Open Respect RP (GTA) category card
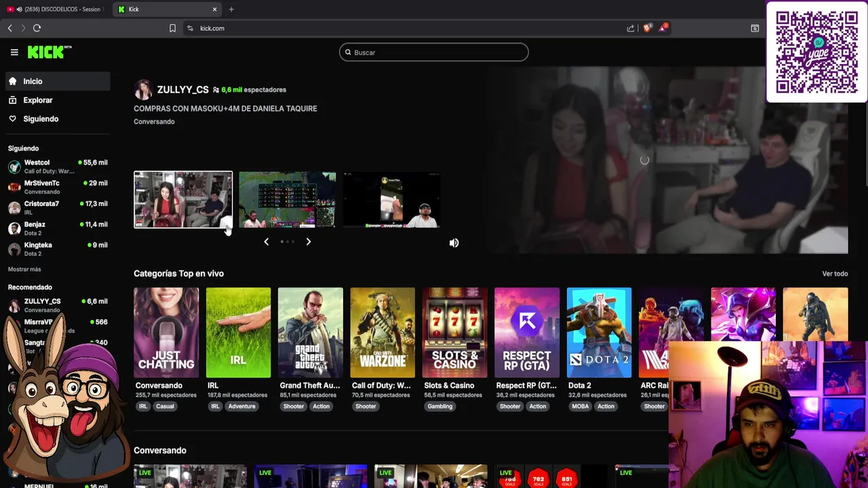The image size is (868, 488). (527, 332)
